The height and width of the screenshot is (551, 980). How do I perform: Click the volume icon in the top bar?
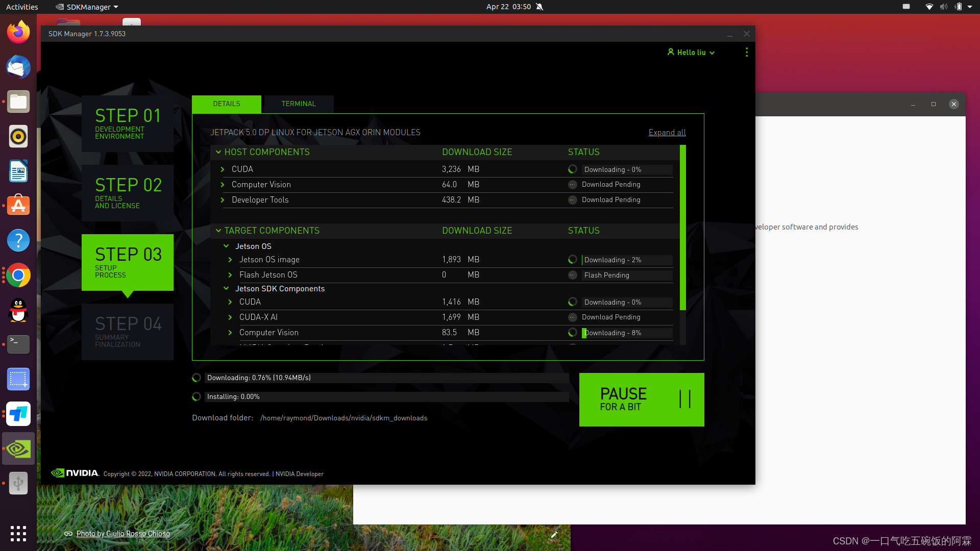pyautogui.click(x=943, y=7)
